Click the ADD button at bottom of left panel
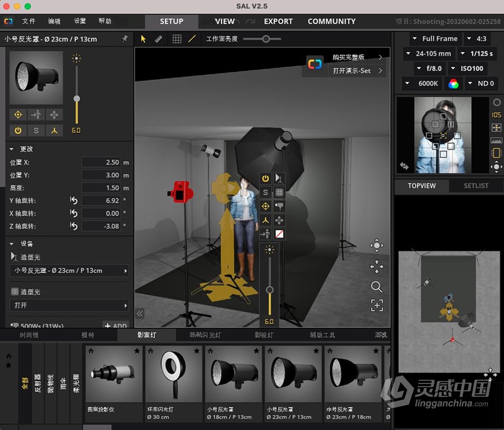Viewport: 504px width, 430px height. pos(115,326)
